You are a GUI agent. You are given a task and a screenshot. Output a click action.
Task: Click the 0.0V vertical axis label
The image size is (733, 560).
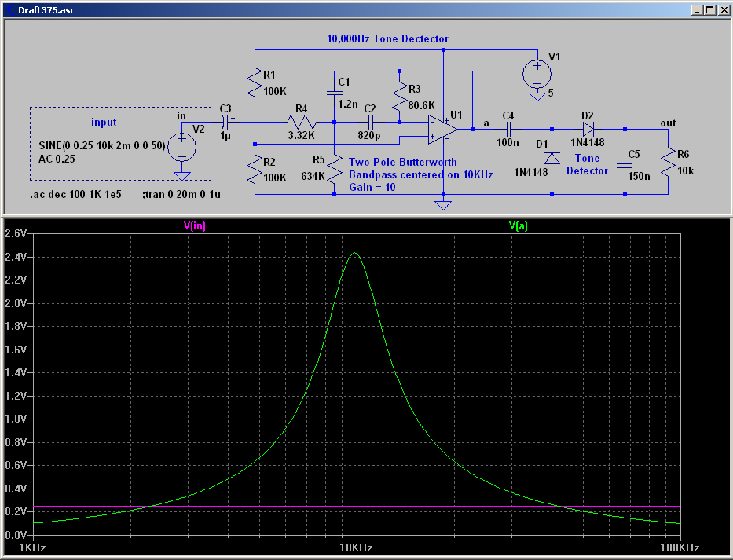pos(16,535)
